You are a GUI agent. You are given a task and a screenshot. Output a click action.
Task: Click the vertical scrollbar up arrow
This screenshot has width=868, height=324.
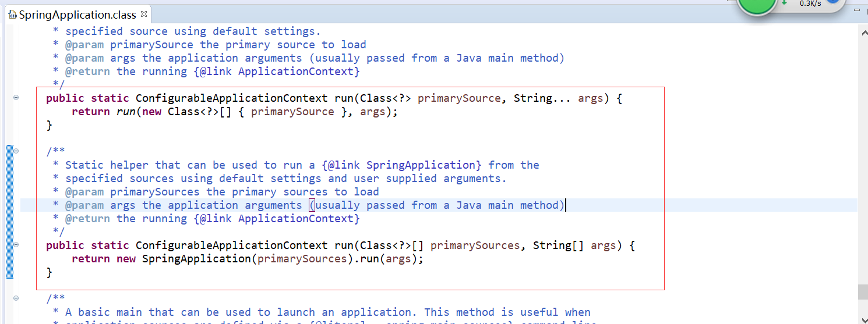pos(863,33)
